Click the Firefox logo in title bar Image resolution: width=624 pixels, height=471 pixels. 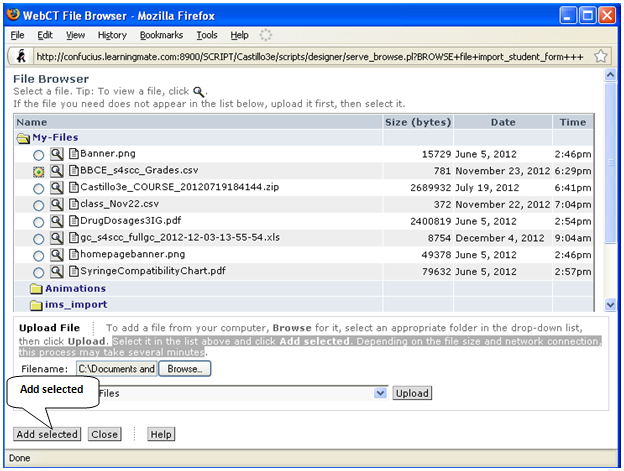pos(13,15)
